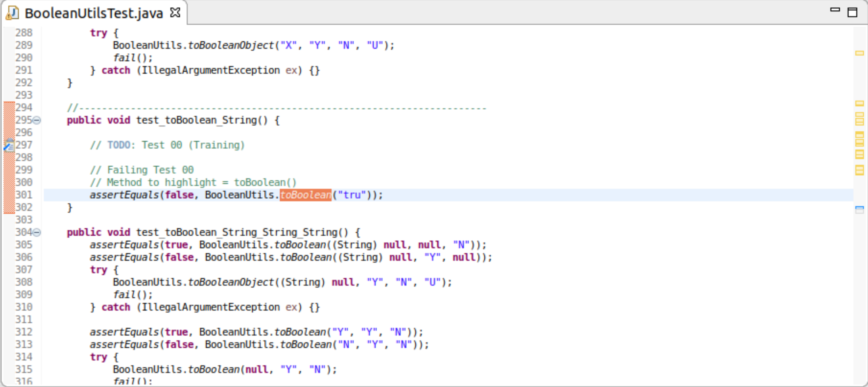Viewport: 868px width, 387px height.
Task: Click line number 301 in the gutter
Action: 24,195
